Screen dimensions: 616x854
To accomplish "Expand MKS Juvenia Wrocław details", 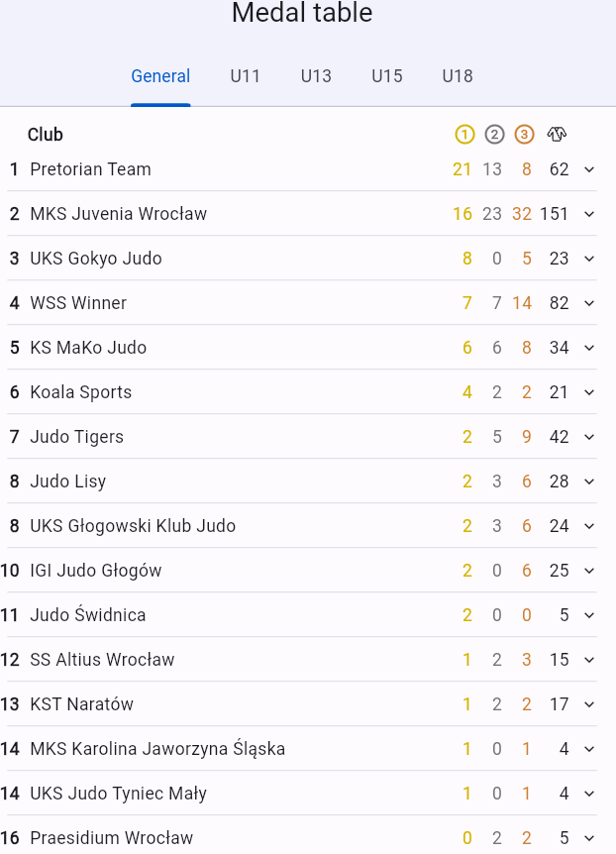I will (589, 214).
